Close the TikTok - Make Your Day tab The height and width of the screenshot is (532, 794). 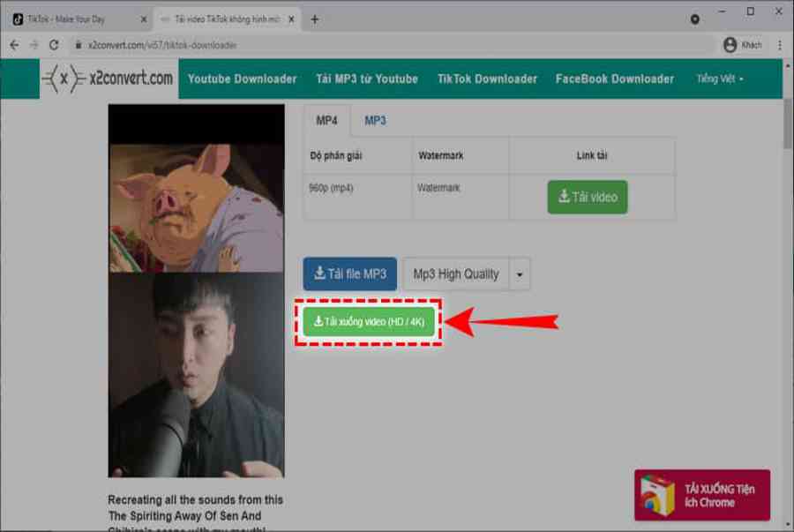[144, 19]
